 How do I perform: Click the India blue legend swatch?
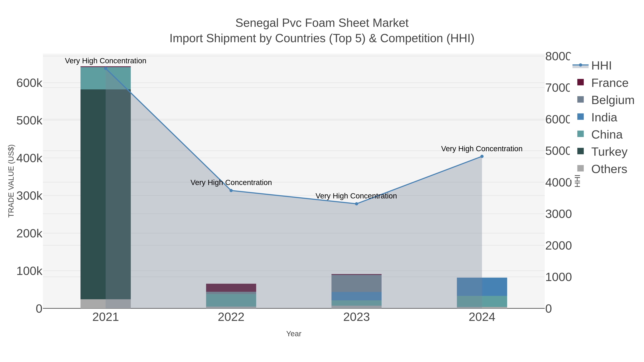580,117
